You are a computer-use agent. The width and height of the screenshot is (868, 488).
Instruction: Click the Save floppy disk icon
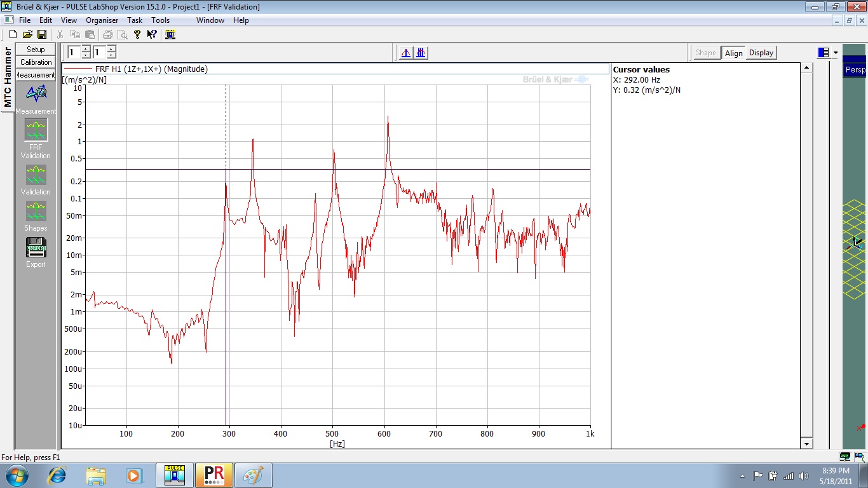pyautogui.click(x=41, y=34)
